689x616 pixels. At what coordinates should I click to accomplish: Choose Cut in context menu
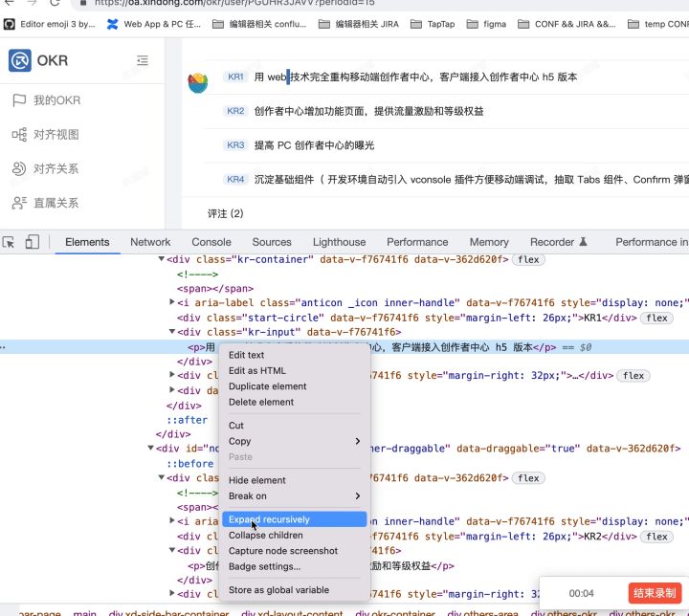click(295, 426)
